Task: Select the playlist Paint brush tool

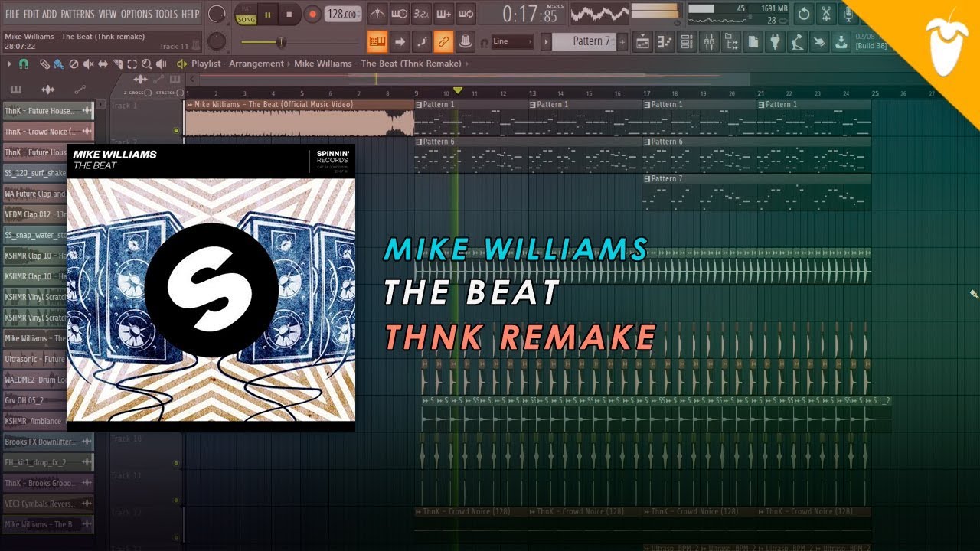Action: point(58,64)
